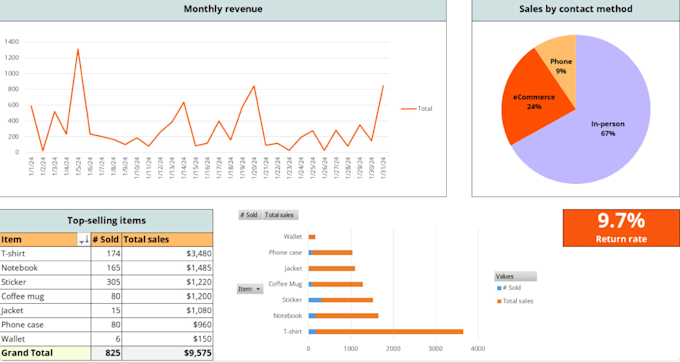Click the 15 sold cell for Jacket
This screenshot has height=362, width=680.
pos(106,310)
